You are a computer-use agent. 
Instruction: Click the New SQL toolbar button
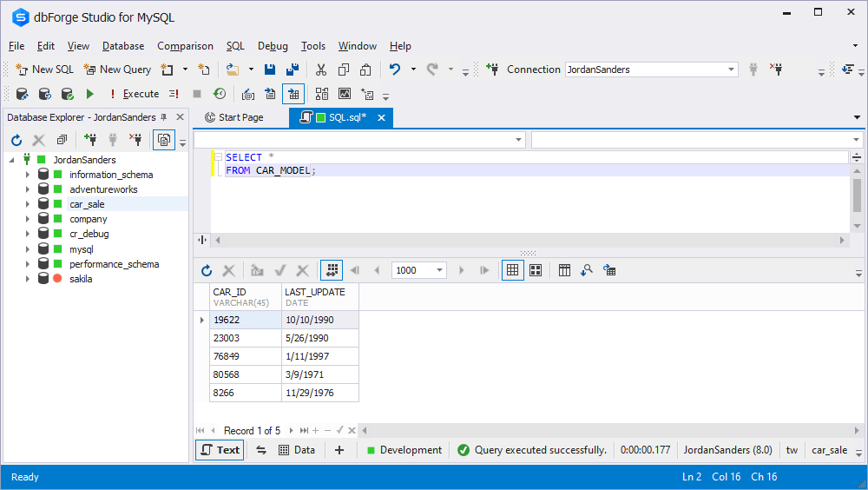[45, 70]
